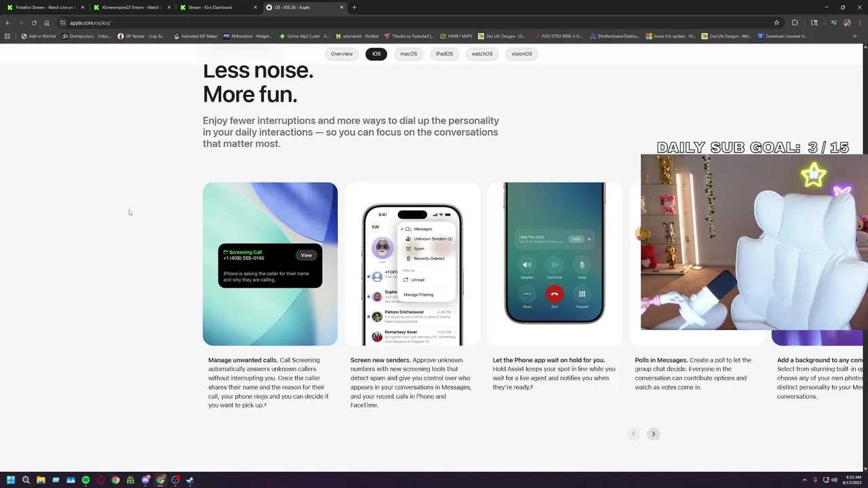Open File Explorer from the taskbar
The height and width of the screenshot is (488, 868).
click(41, 480)
